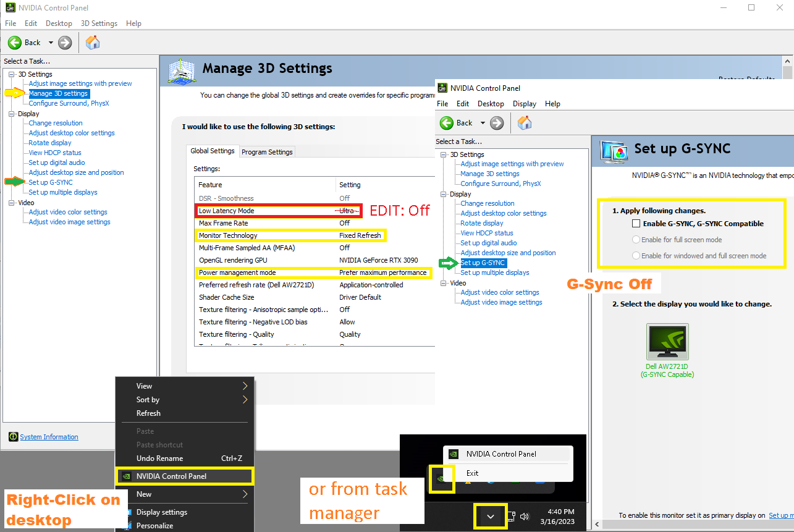
Task: Open Help menu in Set up G-SYNC window
Action: [552, 104]
